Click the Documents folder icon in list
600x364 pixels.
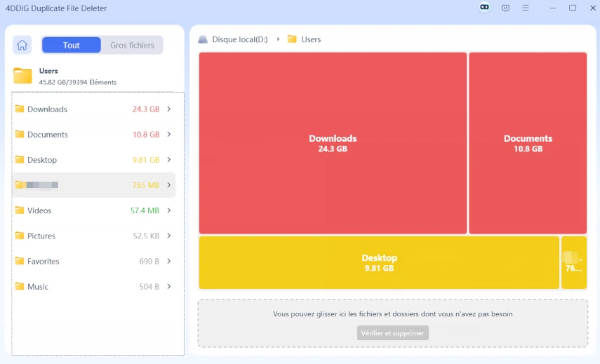[19, 134]
